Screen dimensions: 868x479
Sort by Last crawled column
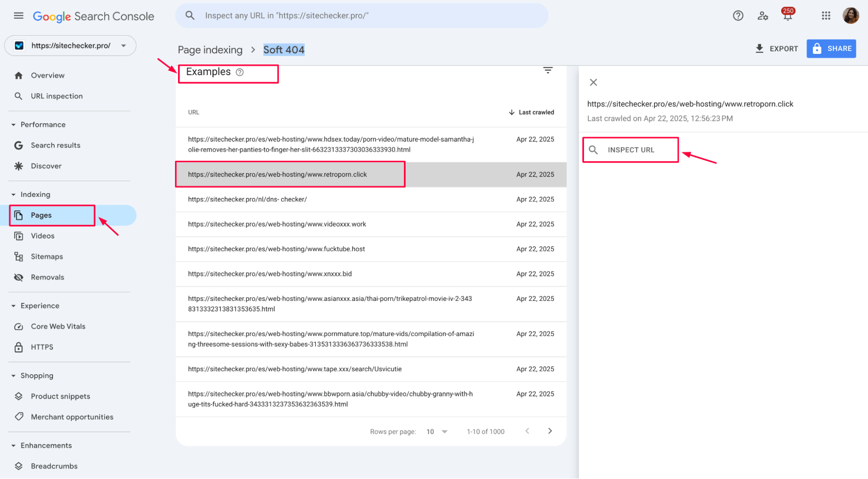coord(531,112)
